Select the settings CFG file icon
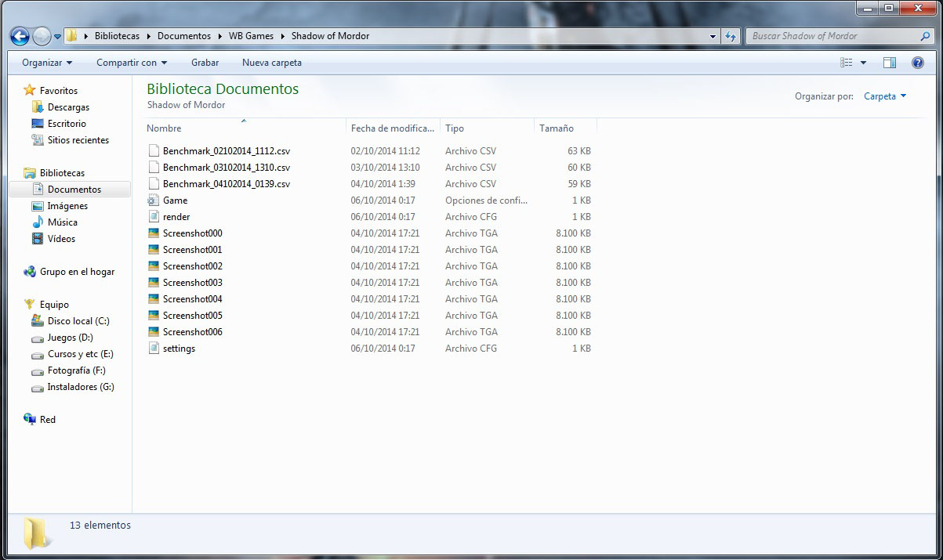Screen dimensions: 943x560 [x=154, y=349]
